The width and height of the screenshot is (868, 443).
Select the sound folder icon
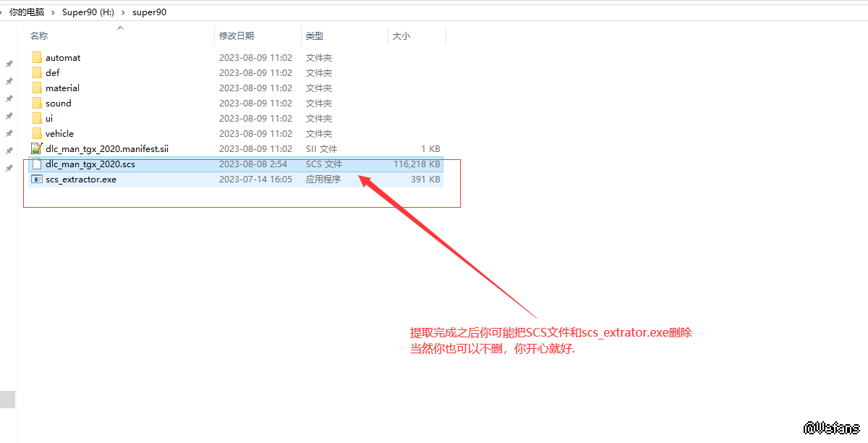(x=37, y=103)
